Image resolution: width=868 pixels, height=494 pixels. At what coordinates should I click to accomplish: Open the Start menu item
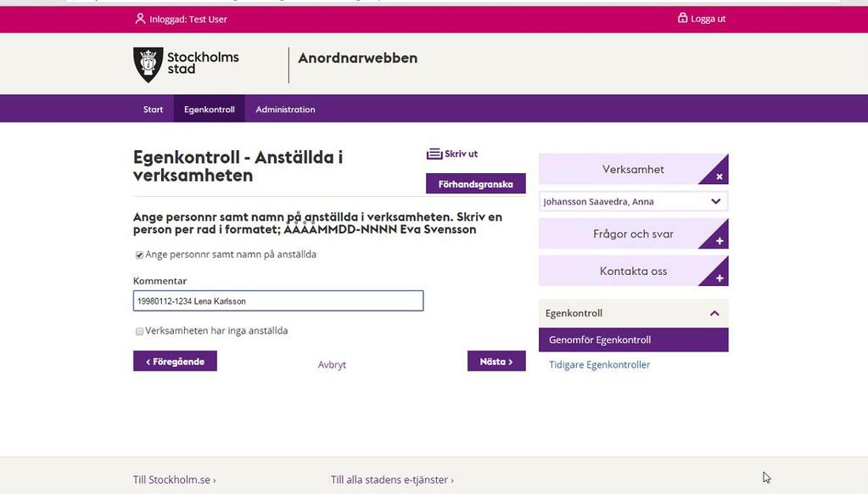(x=153, y=109)
